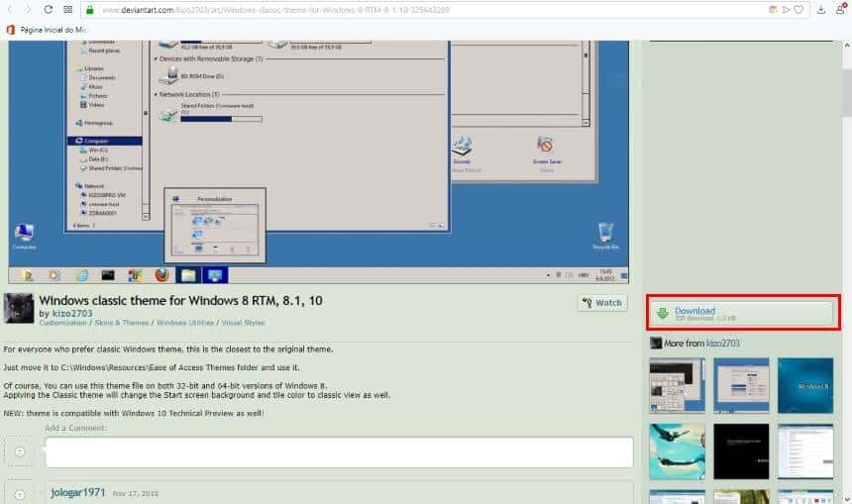Viewport: 852px width, 504px height.
Task: Open commenter jologar1971's profile
Action: (77, 492)
